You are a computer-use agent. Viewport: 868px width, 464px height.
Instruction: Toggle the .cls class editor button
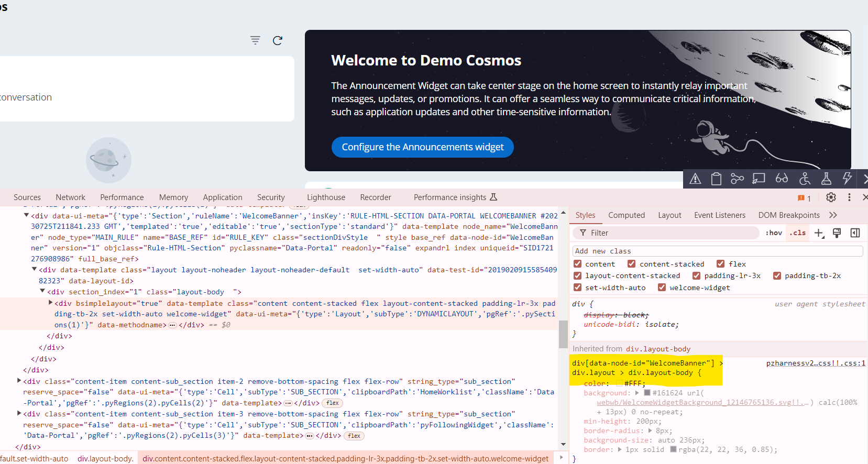point(798,233)
